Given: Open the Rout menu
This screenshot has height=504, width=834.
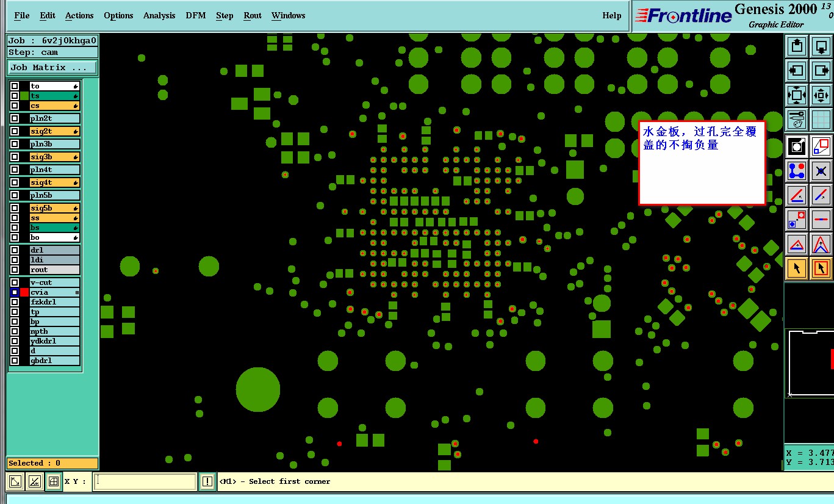Looking at the screenshot, I should [x=253, y=15].
